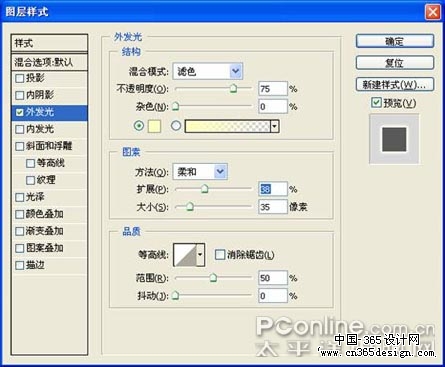This screenshot has width=445, height=367.
Task: Uncheck the 外发光 outer glow checkbox
Action: coord(20,112)
